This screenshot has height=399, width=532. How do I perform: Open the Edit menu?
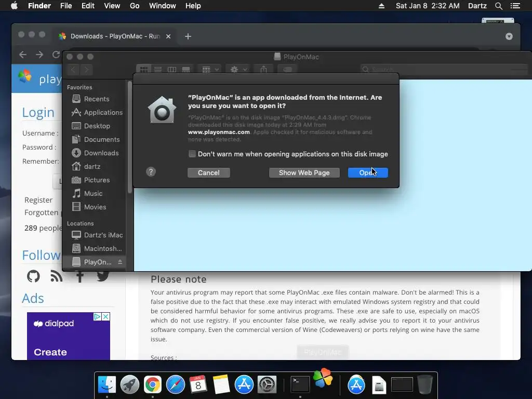[88, 6]
